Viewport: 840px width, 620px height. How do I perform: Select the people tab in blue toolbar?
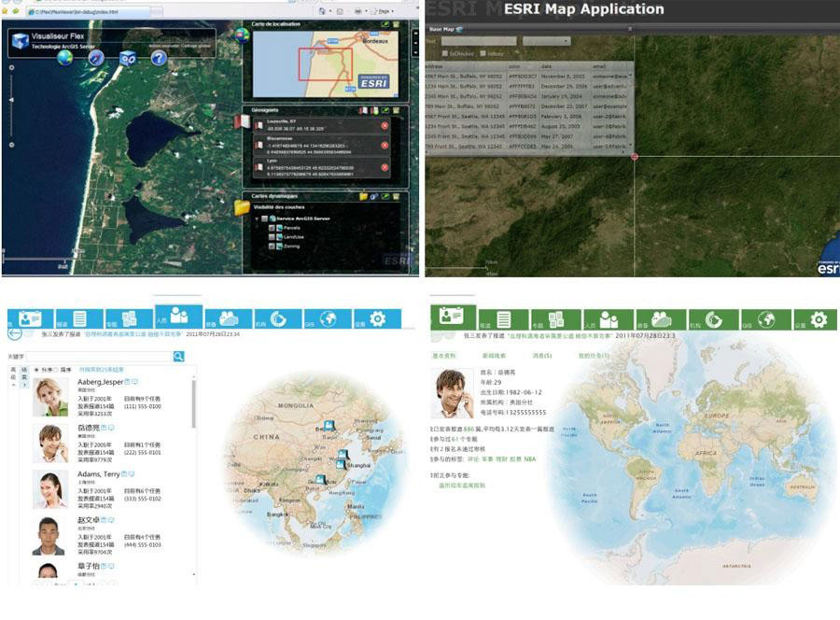coord(178,317)
